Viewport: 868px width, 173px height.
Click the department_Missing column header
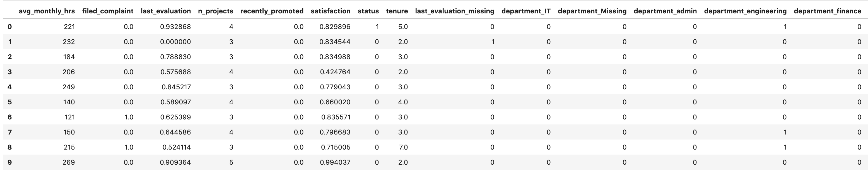pyautogui.click(x=592, y=11)
